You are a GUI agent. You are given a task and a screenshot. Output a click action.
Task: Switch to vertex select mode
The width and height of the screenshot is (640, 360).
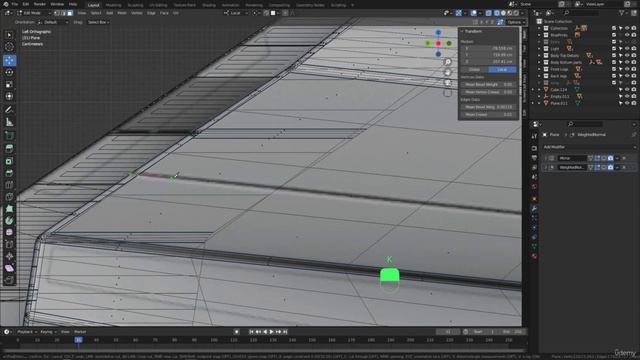coord(57,13)
